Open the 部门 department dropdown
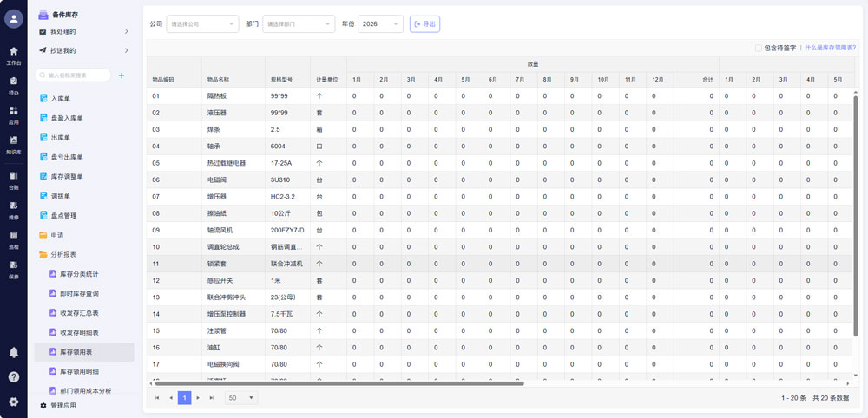Screen dimensions: 868x418 [298, 24]
